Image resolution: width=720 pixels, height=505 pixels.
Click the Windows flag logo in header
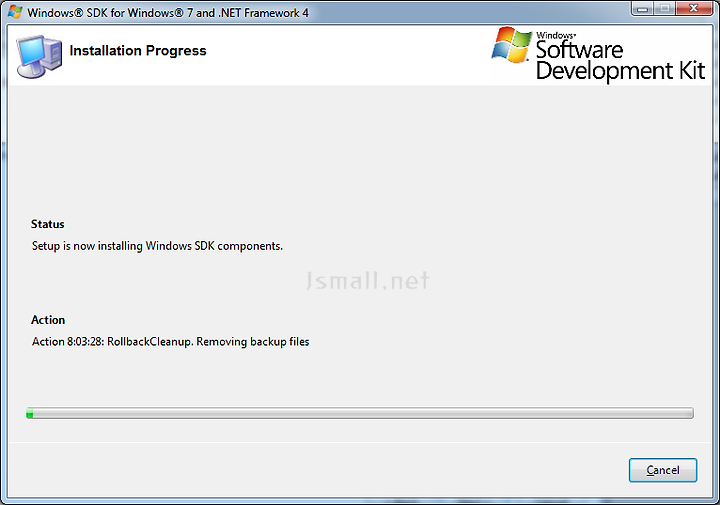click(x=511, y=45)
